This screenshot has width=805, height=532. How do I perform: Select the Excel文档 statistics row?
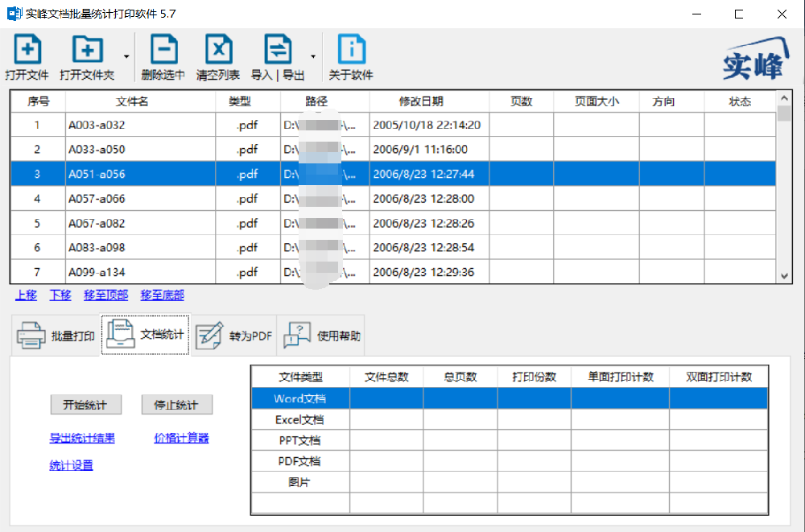510,419
